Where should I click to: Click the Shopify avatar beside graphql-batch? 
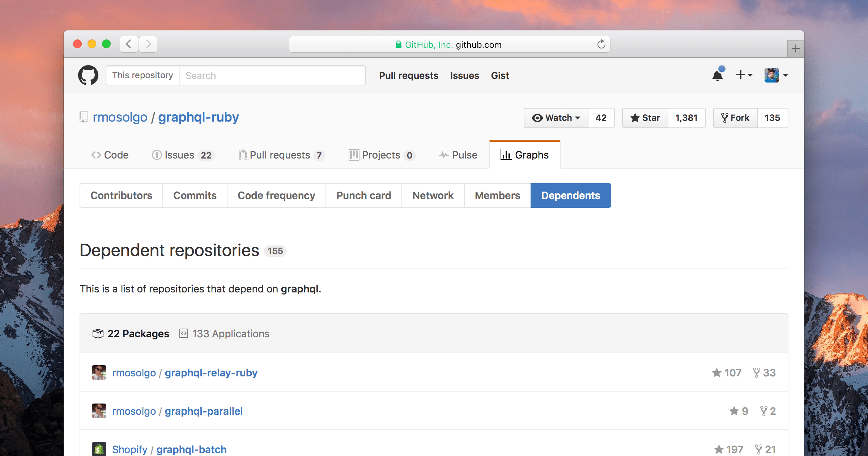click(x=99, y=449)
